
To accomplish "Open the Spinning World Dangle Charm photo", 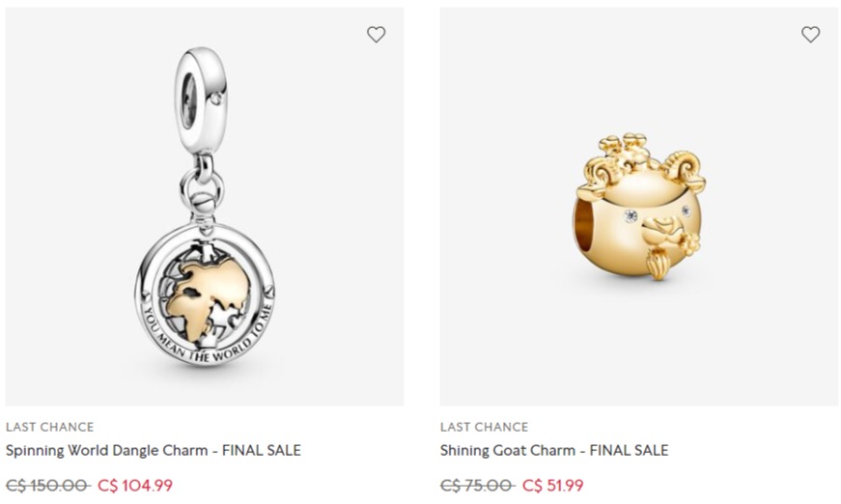I will (205, 207).
